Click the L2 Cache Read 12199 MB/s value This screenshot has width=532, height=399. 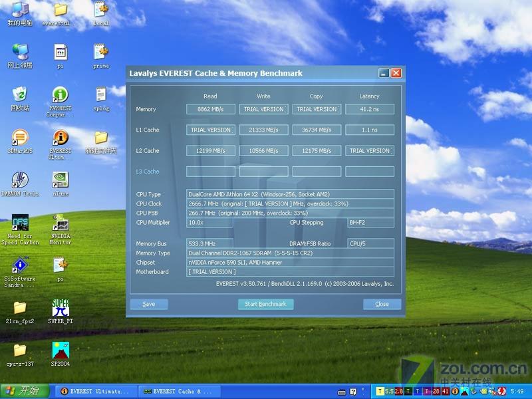[x=211, y=151]
